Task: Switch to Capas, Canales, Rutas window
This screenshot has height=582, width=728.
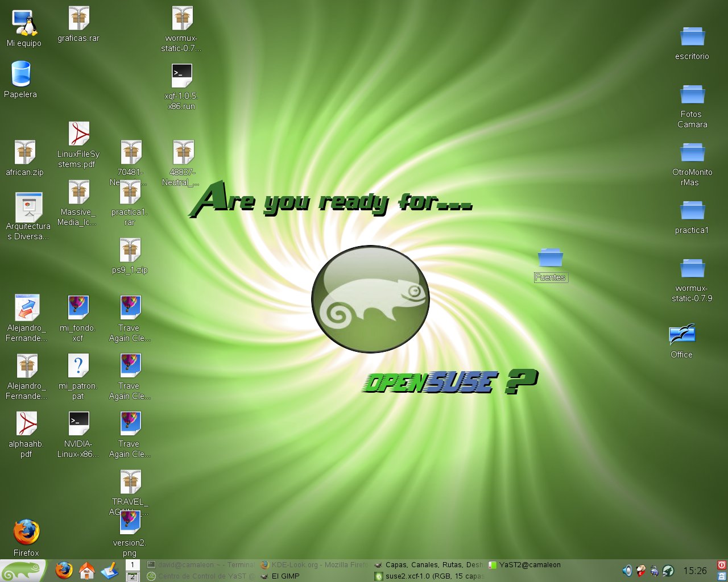Action: click(x=428, y=565)
